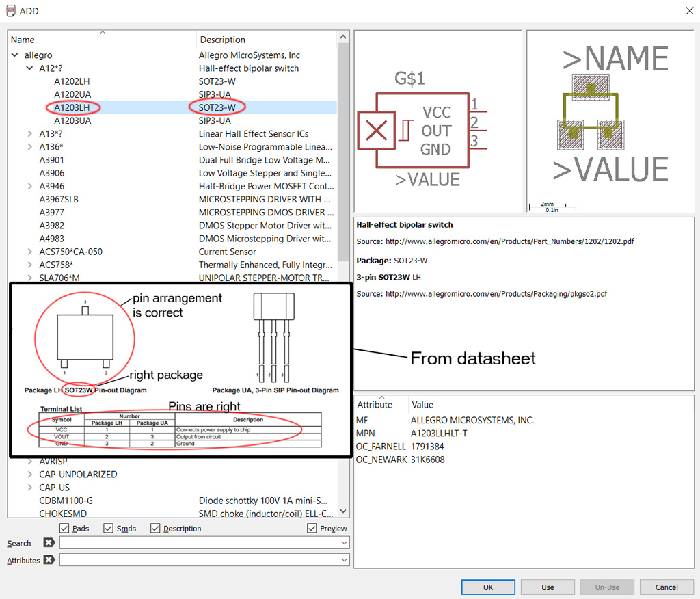Click the Value column header
This screenshot has width=700, height=599.
(422, 404)
